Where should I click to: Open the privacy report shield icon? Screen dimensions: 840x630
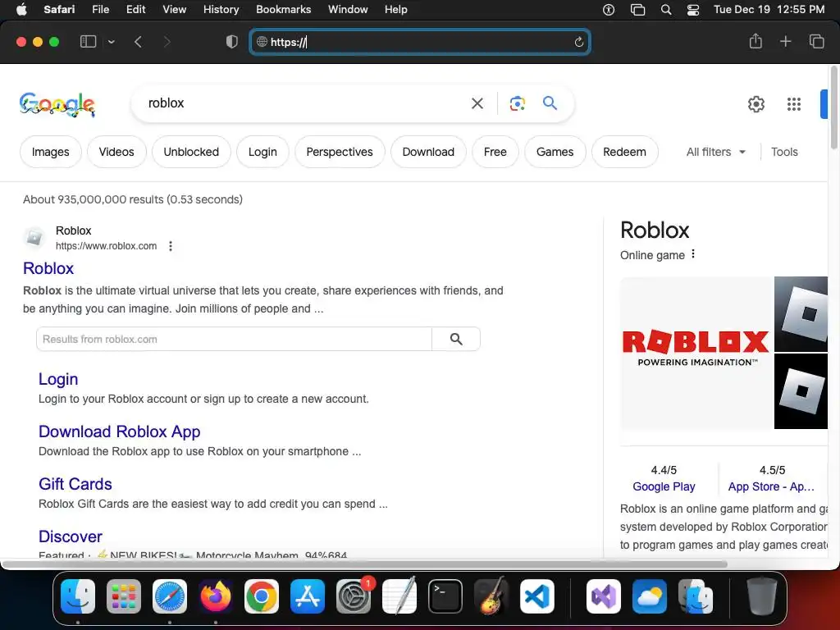232,42
